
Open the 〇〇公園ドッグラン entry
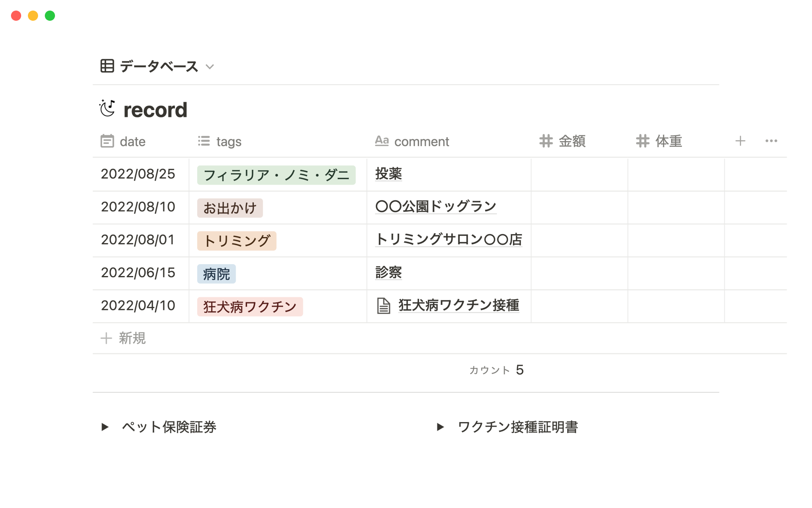pos(436,207)
